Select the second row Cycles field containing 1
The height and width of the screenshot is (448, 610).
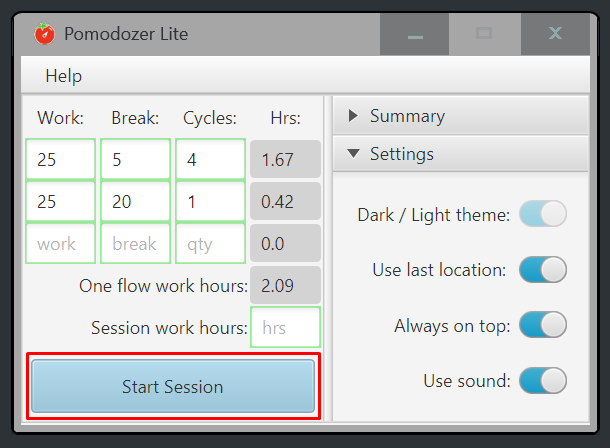[x=210, y=201]
